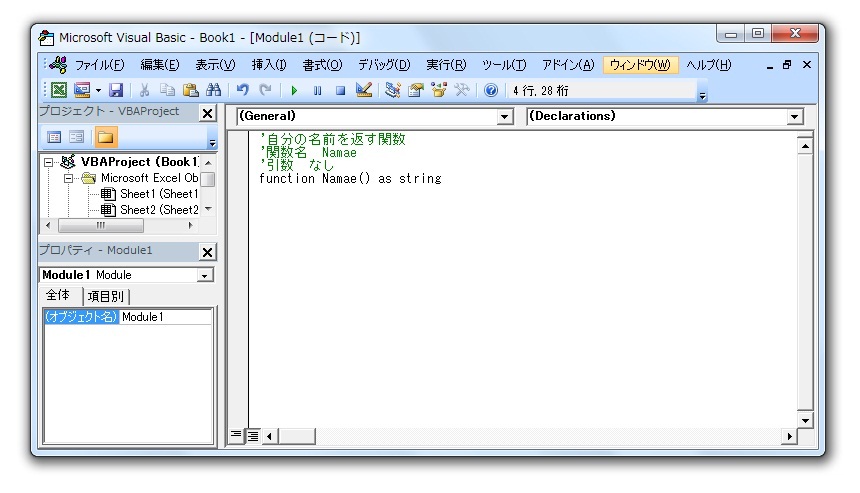
Task: Close the プロパティ panel
Action: (x=207, y=252)
